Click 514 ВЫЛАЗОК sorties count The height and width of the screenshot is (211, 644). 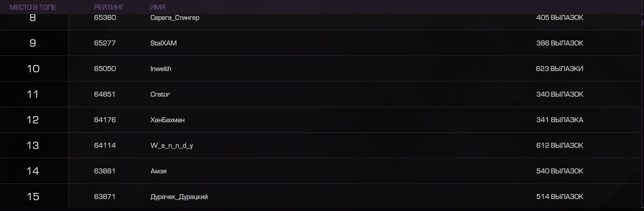[x=560, y=196]
